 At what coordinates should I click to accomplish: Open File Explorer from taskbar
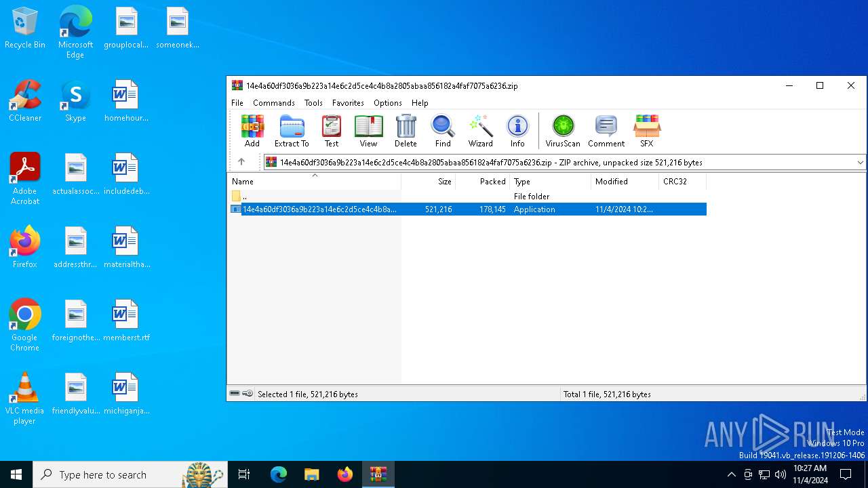[x=311, y=474]
